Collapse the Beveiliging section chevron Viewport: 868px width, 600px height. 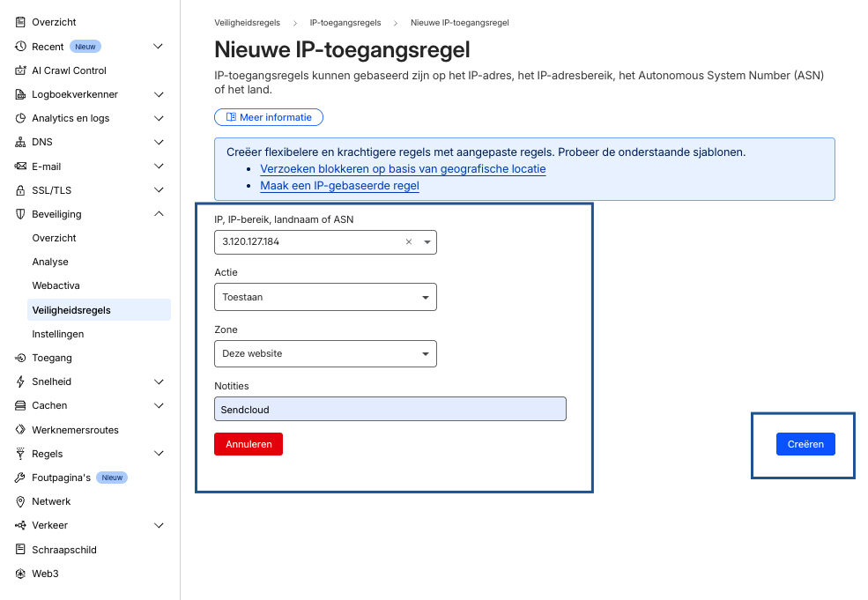[159, 214]
